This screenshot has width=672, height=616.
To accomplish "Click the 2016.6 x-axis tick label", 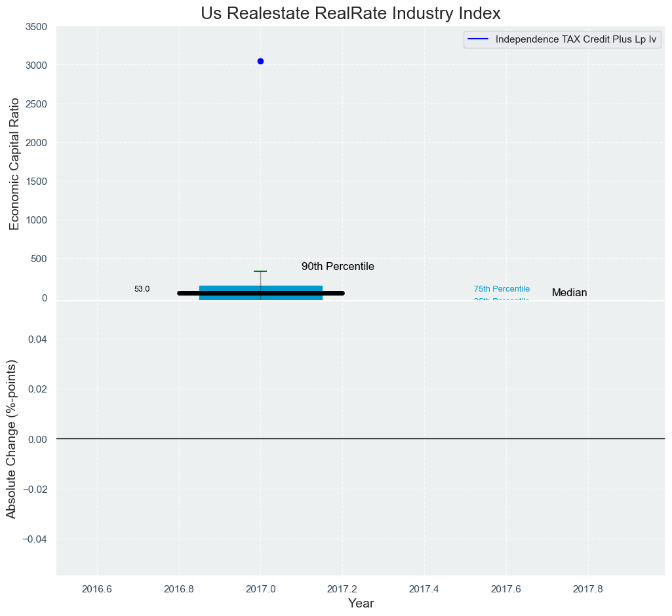I will [x=97, y=588].
